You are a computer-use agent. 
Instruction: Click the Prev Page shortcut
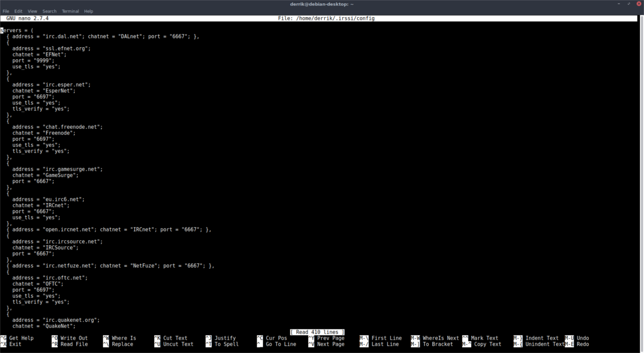pyautogui.click(x=326, y=338)
